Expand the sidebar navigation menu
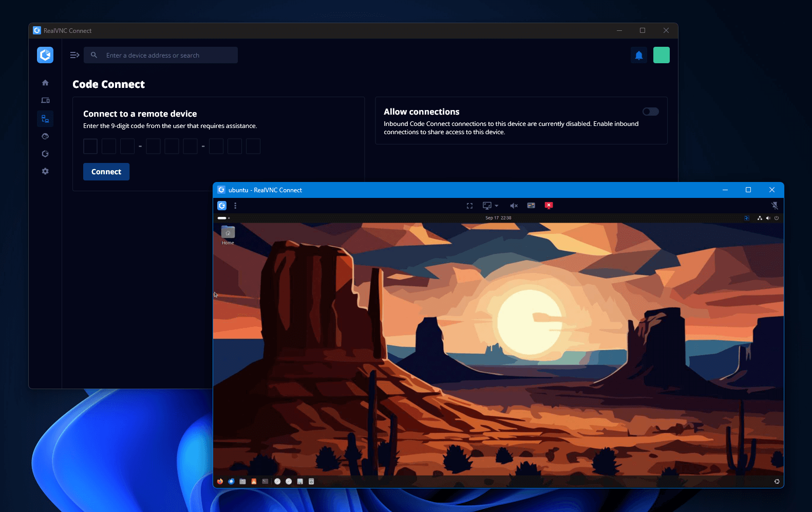 pos(74,55)
